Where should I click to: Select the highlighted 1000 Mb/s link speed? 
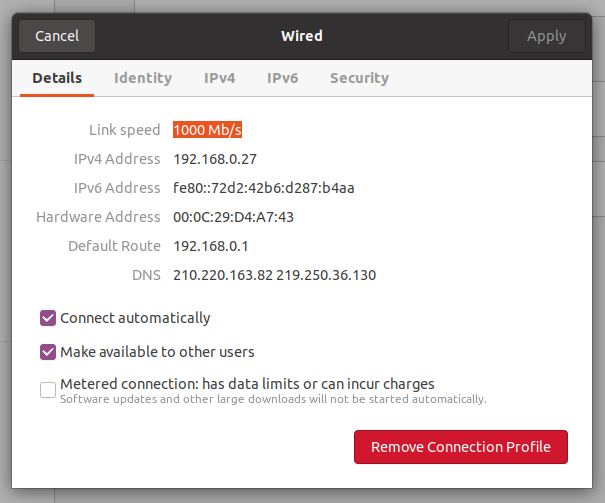[208, 130]
